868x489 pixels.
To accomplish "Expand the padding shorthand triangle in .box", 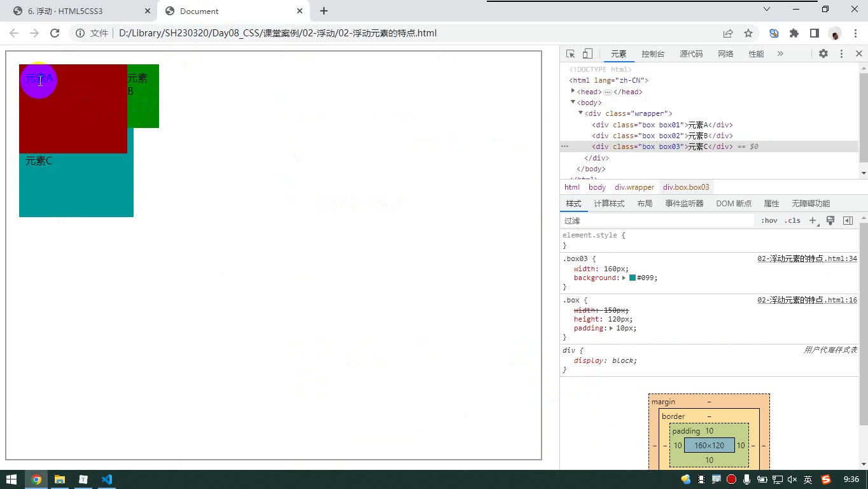I will pos(612,328).
